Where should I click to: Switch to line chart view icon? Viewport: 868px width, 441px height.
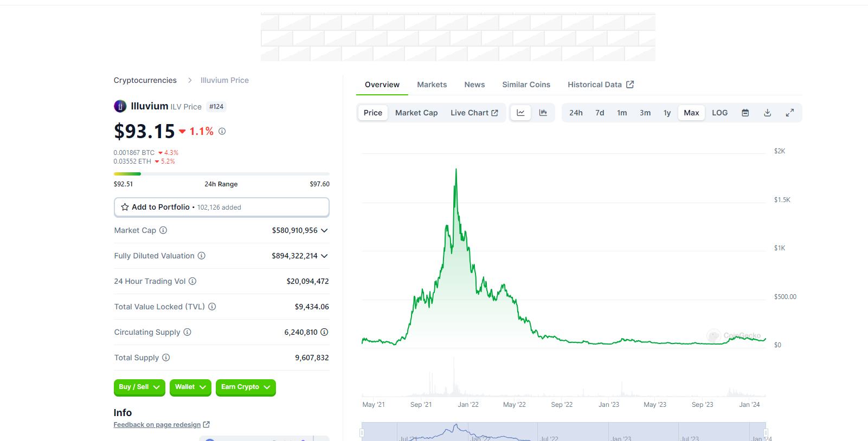coord(520,113)
